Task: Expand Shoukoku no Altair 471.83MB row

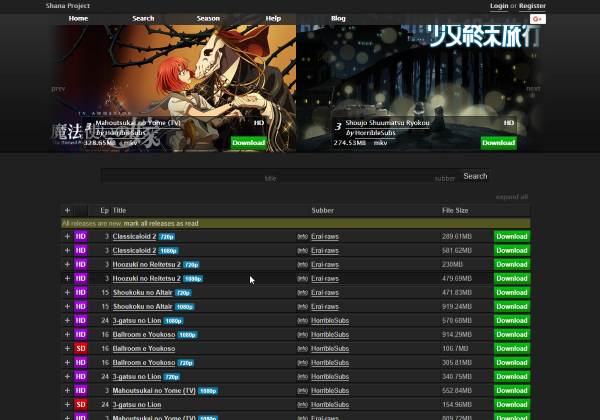Action: click(x=67, y=293)
